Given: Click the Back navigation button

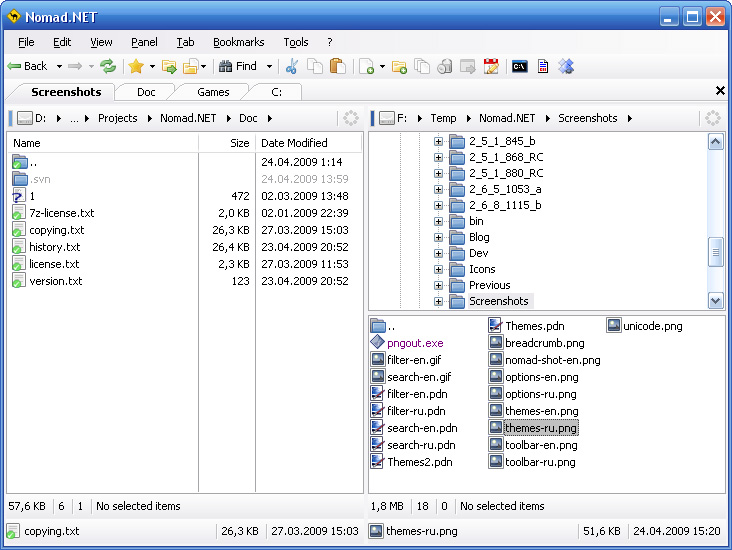Looking at the screenshot, I should 27,66.
